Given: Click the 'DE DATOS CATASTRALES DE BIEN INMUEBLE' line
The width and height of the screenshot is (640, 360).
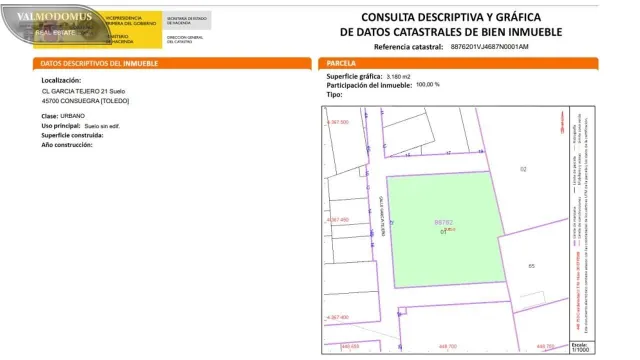Looking at the screenshot, I should [x=451, y=32].
